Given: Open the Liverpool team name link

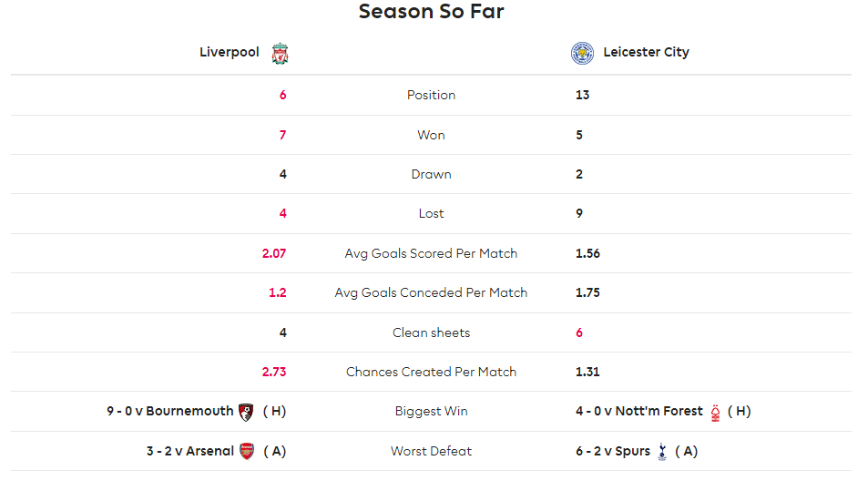Looking at the screenshot, I should click(230, 52).
